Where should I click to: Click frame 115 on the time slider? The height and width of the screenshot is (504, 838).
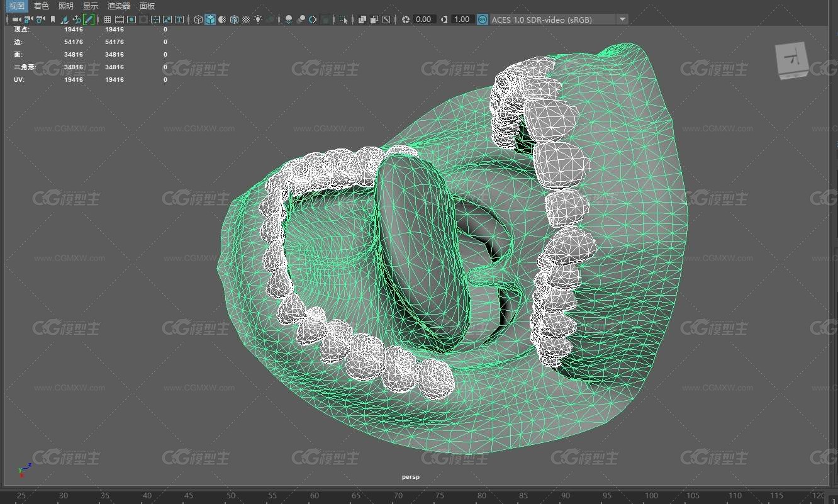tap(776, 496)
